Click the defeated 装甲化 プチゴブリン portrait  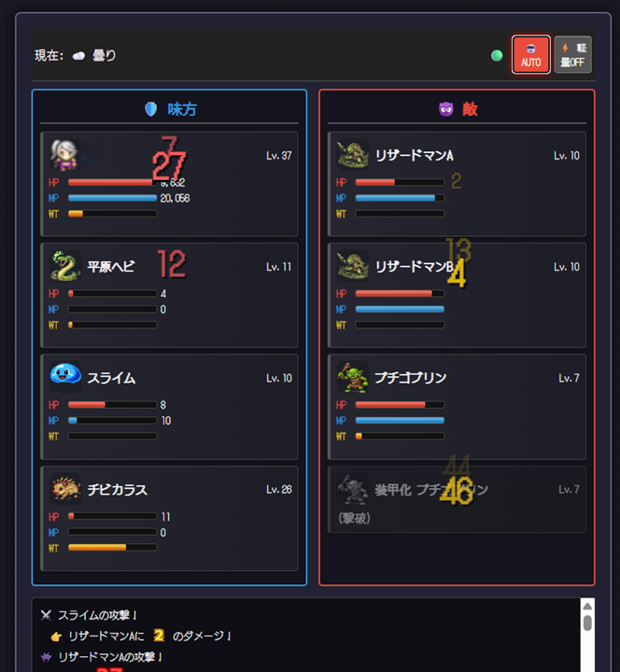[x=353, y=489]
